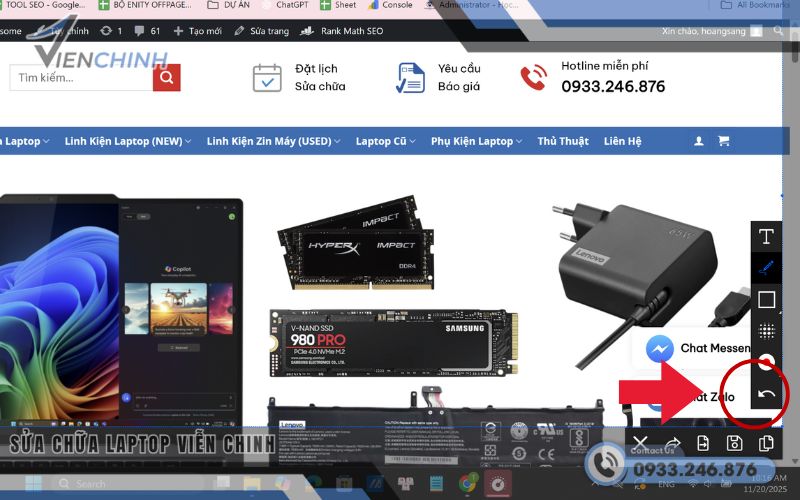Click the Share arrow icon
This screenshot has height=500, width=800.
673,443
